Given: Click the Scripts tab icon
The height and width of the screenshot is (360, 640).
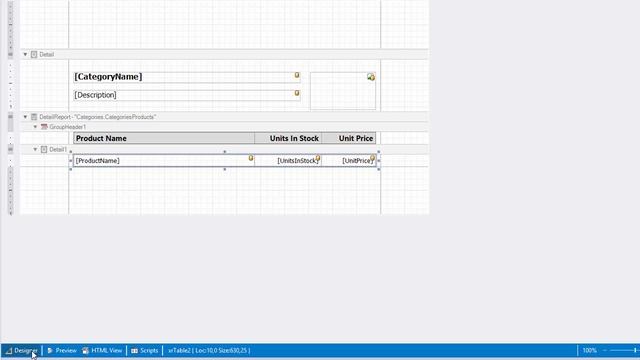Looking at the screenshot, I should pos(134,351).
